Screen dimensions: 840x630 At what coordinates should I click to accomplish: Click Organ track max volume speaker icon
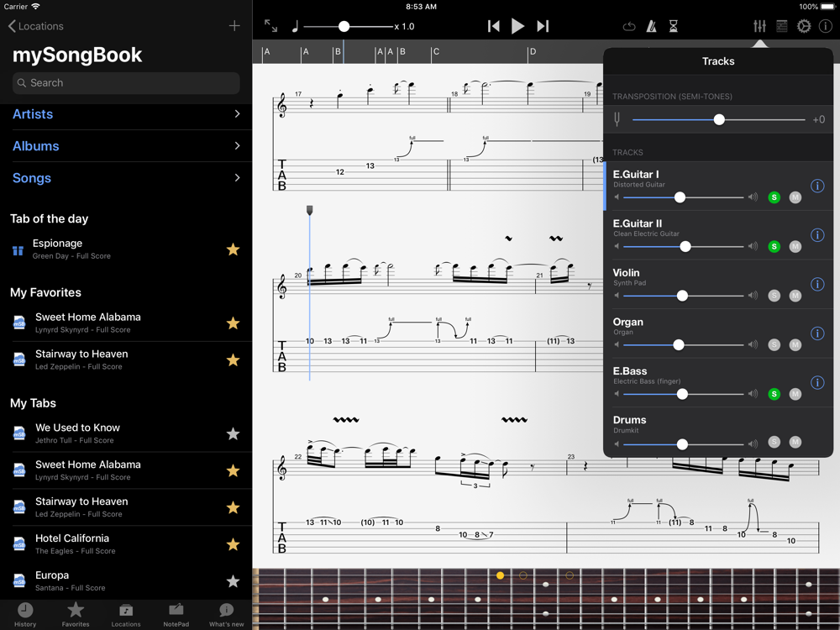click(753, 345)
